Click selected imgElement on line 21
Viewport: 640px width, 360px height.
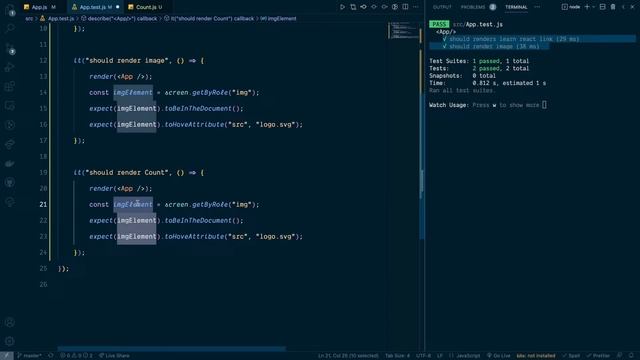tap(133, 204)
